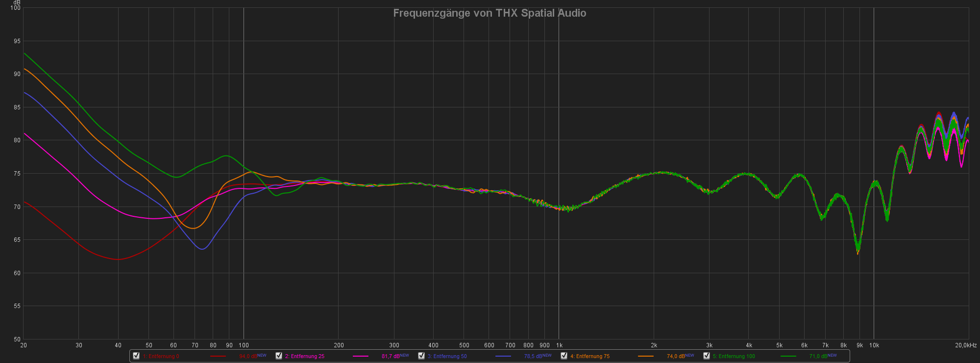Image resolution: width=980 pixels, height=363 pixels.
Task: Select the '3: Entfernung 50' legend label
Action: click(447, 356)
